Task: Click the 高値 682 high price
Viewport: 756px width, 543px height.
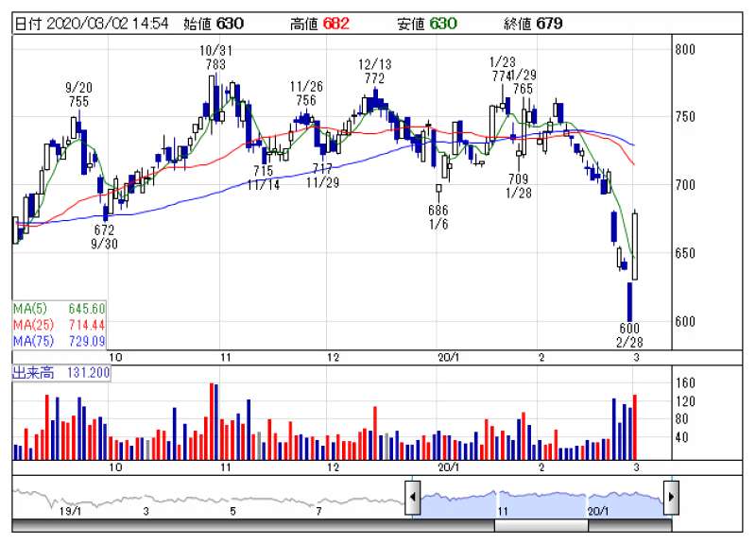Action: point(319,24)
